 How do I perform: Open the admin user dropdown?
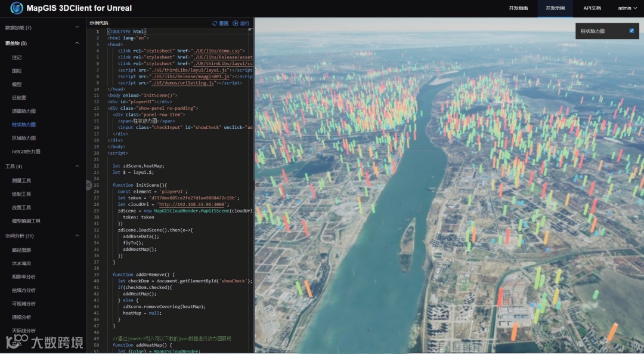tap(627, 8)
